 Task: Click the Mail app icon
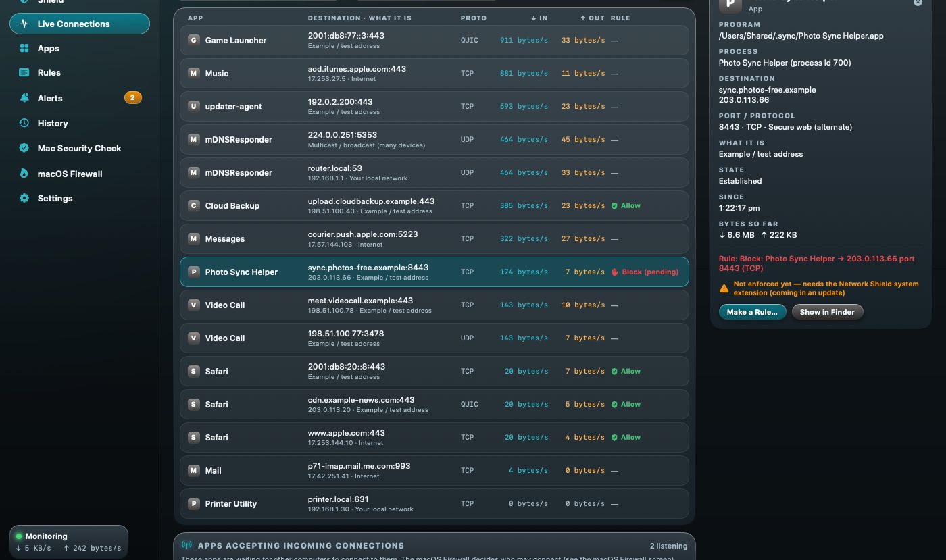[194, 470]
